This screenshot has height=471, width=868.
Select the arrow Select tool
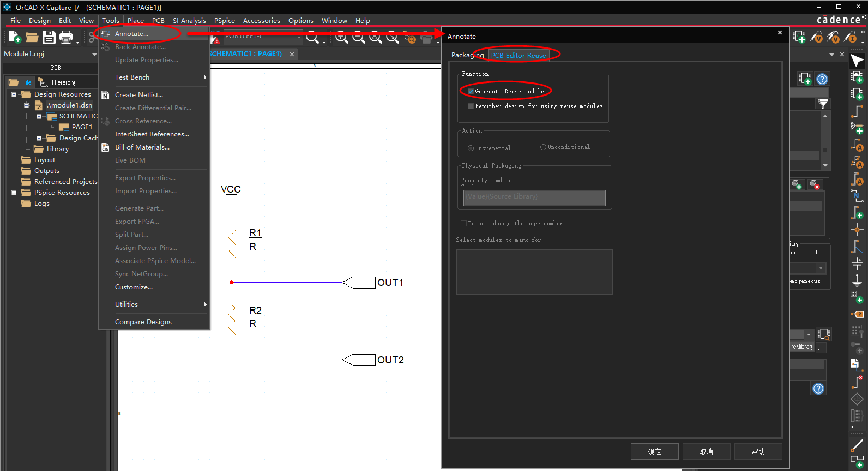point(857,61)
